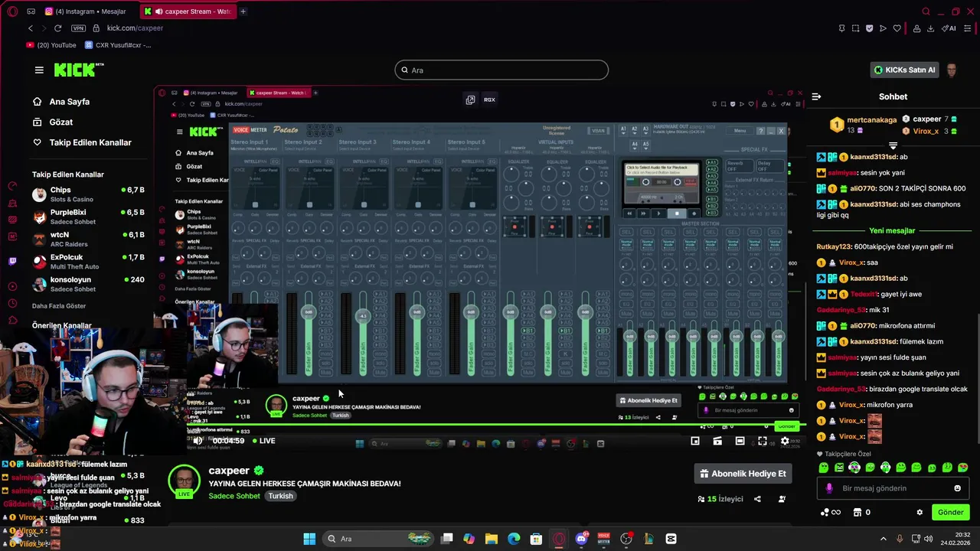Image resolution: width=980 pixels, height=551 pixels.
Task: Mute the stream volume icon
Action: (198, 441)
